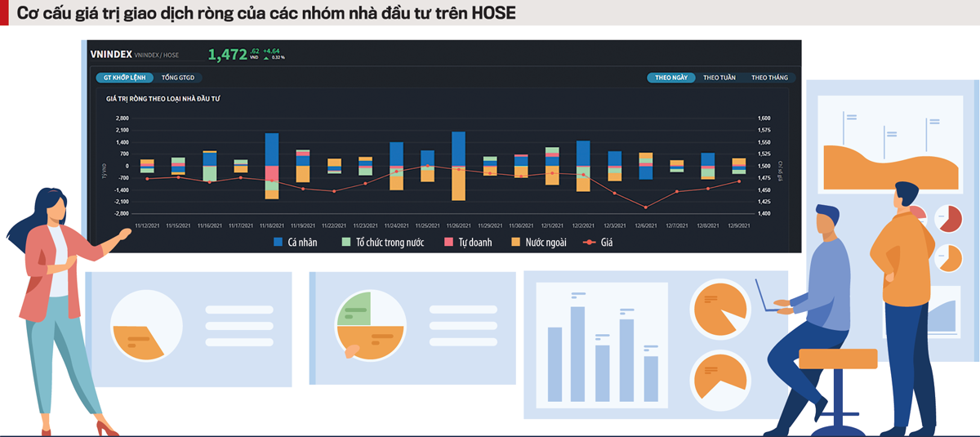Switch chart to THEO TUẦN
Screen dimensions: 980x437
(x=719, y=78)
